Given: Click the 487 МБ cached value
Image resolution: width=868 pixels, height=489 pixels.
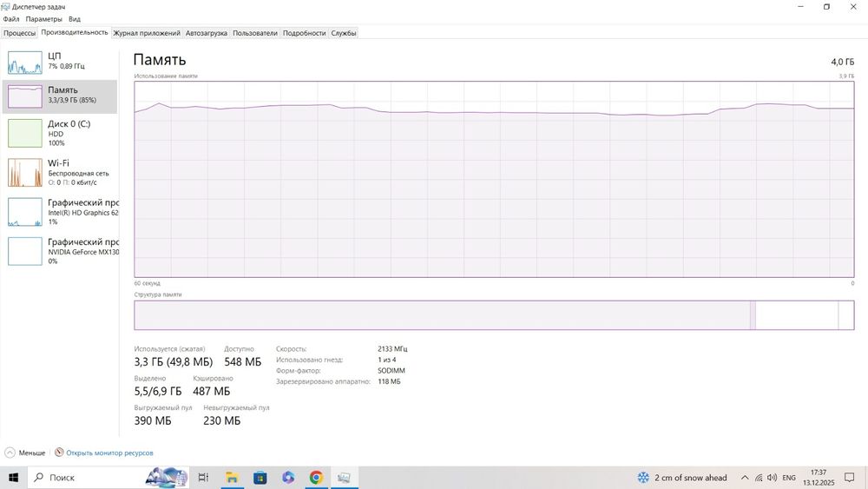Looking at the screenshot, I should click(212, 391).
